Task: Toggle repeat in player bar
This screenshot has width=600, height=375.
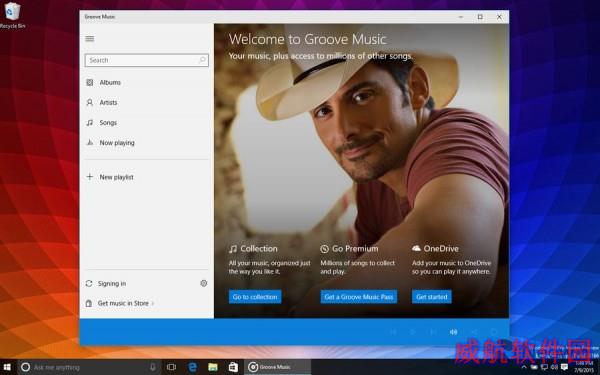Action: pos(494,332)
